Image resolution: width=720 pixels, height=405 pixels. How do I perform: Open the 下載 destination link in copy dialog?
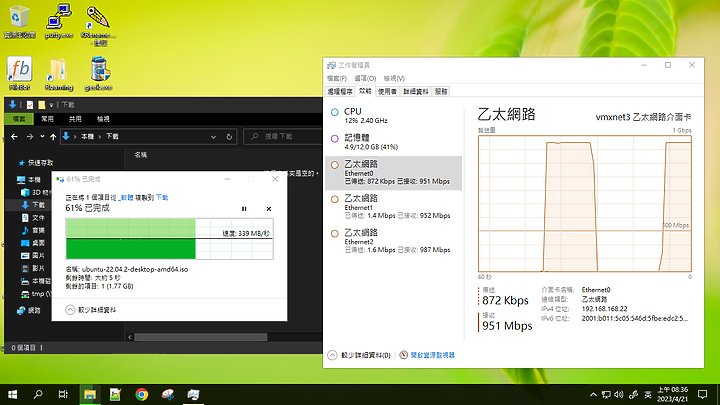click(x=162, y=197)
